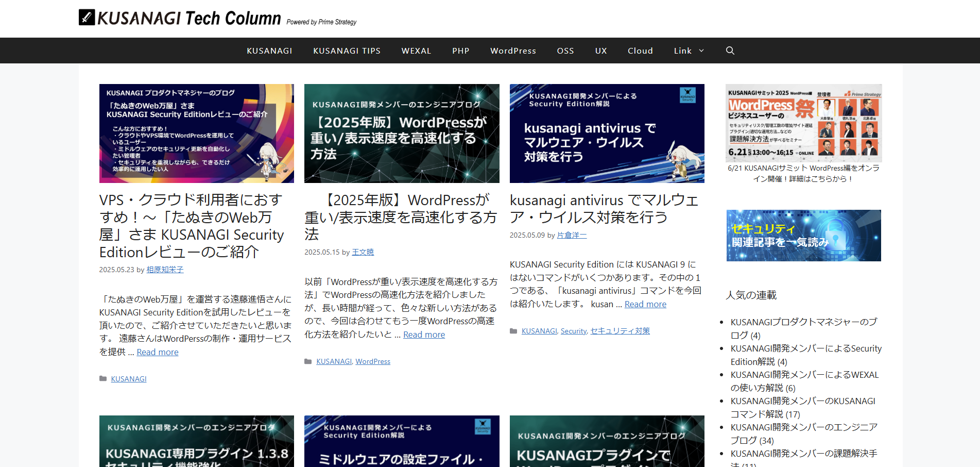The width and height of the screenshot is (980, 467).
Task: Open KUSANAGIプロダクトマネジャーのブログ series link
Action: click(x=804, y=328)
